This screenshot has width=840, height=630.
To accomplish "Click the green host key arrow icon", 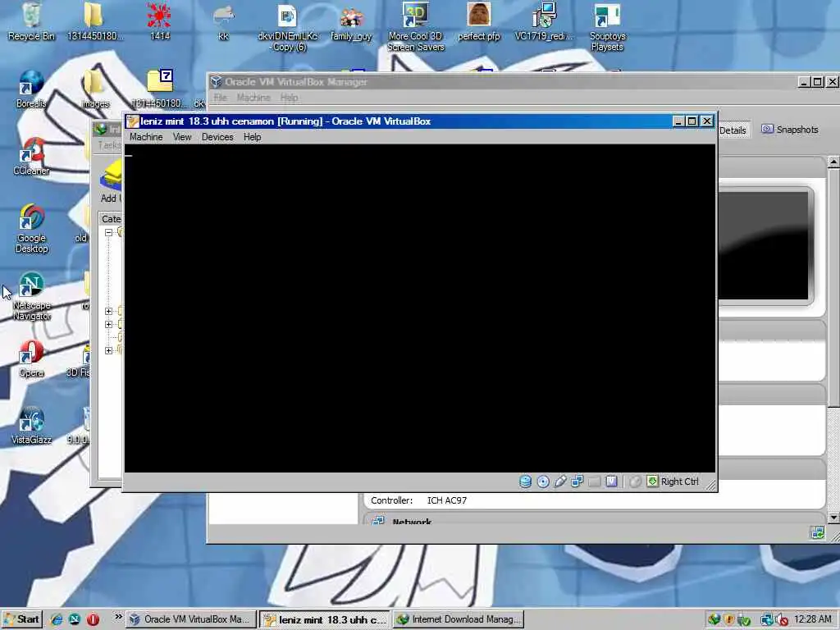I will click(652, 481).
